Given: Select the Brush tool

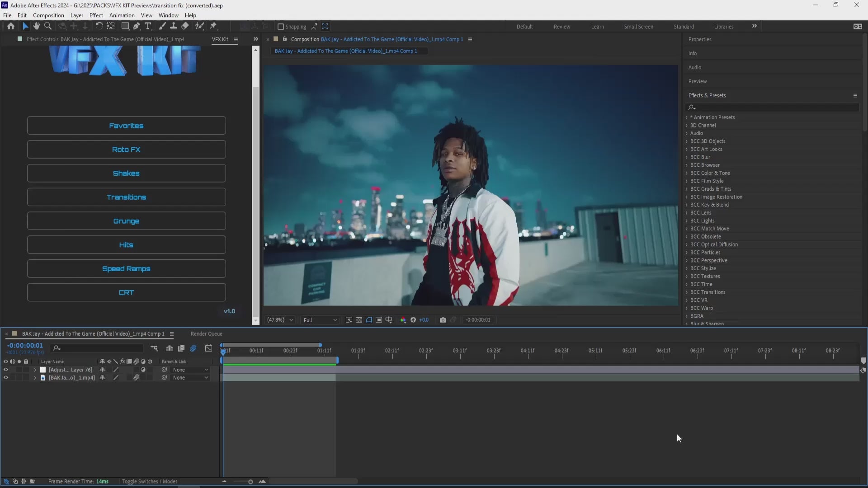Looking at the screenshot, I should coord(162,26).
